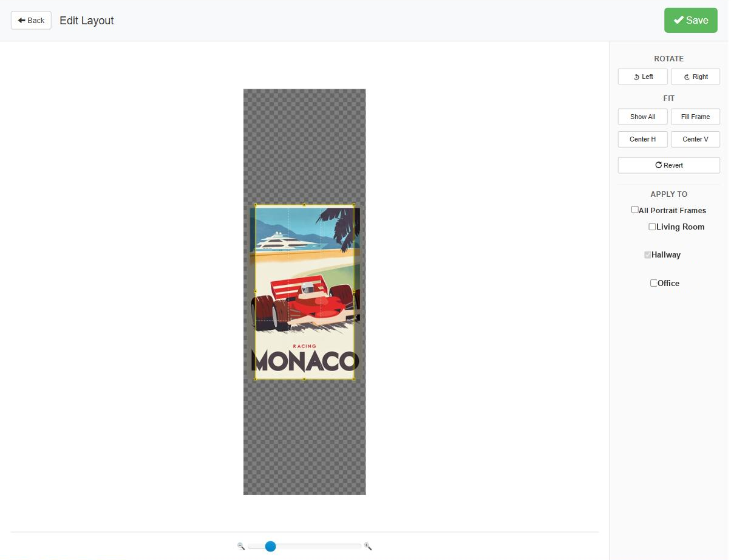The height and width of the screenshot is (560, 731).
Task: Tick the Office checkbox
Action: pyautogui.click(x=654, y=283)
